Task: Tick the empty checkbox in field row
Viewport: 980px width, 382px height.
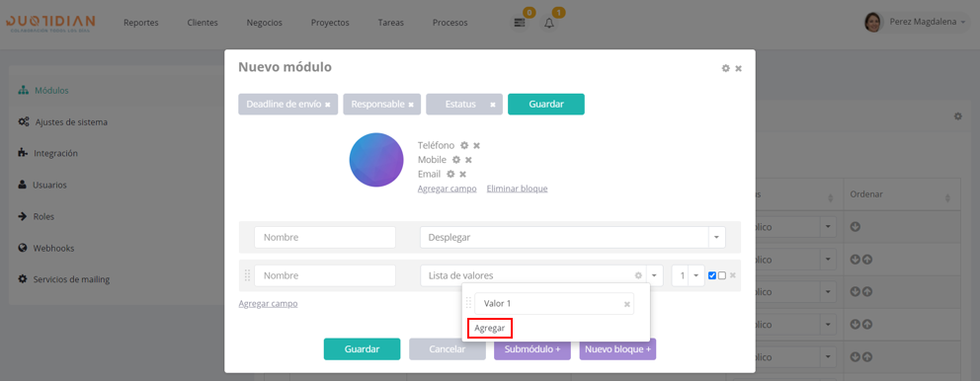Action: [x=722, y=275]
